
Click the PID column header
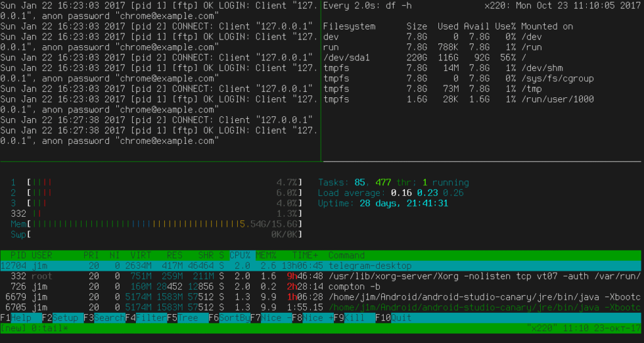pyautogui.click(x=18, y=256)
